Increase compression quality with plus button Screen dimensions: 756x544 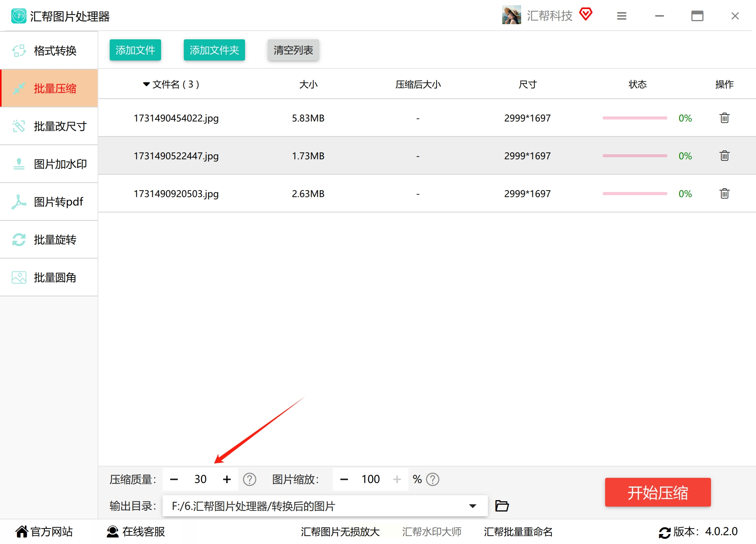tap(227, 479)
